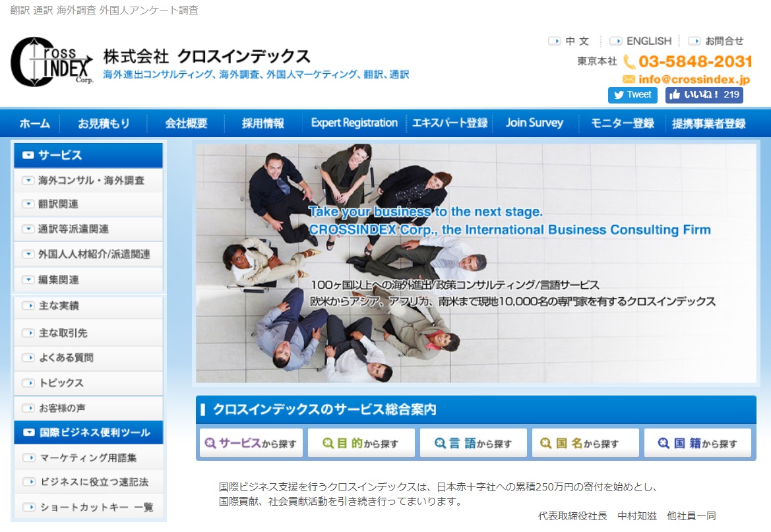Image resolution: width=771 pixels, height=532 pixels.
Task: Click arrow icon next to 主な取引先
Action: [x=28, y=333]
